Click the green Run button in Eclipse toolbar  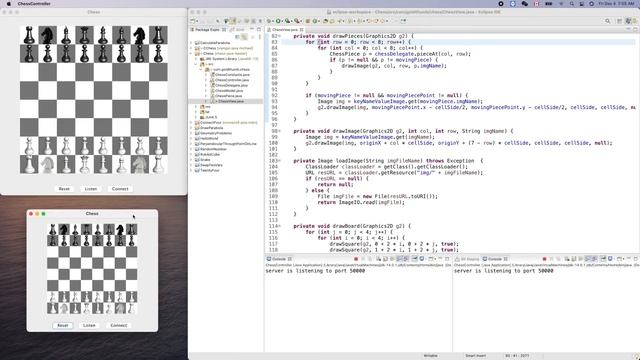click(x=278, y=21)
